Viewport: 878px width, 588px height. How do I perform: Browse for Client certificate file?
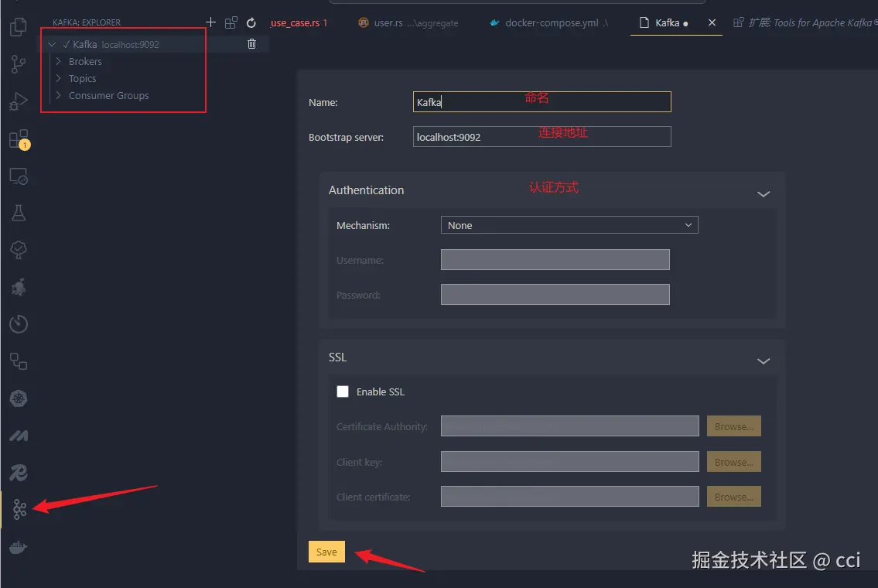tap(733, 497)
